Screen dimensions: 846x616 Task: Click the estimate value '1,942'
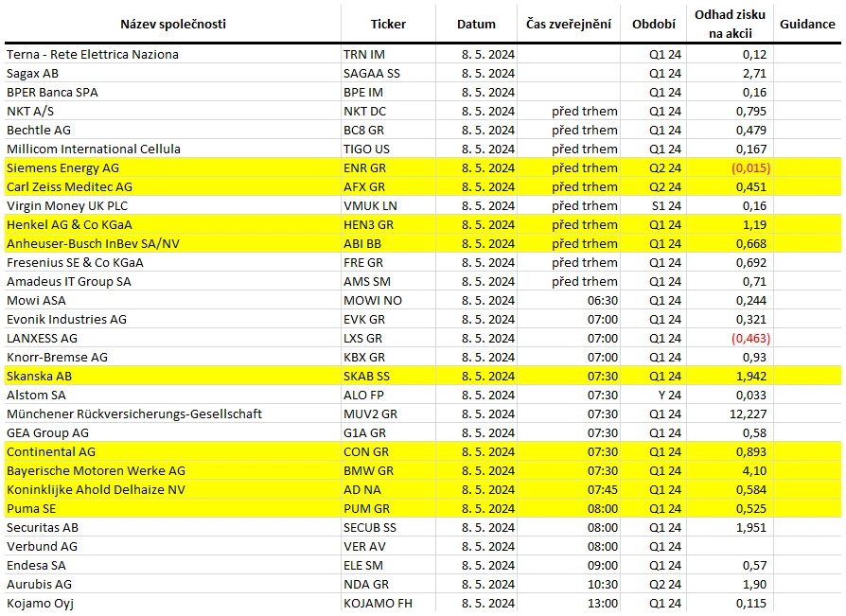tap(751, 376)
